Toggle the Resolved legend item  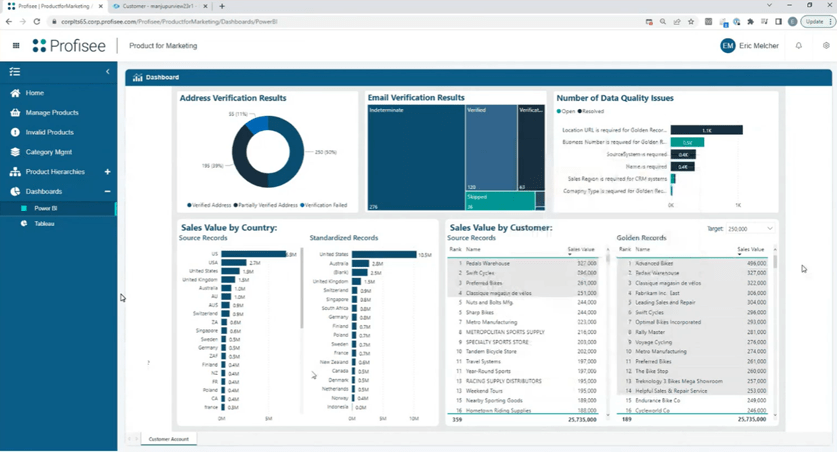[x=591, y=112]
